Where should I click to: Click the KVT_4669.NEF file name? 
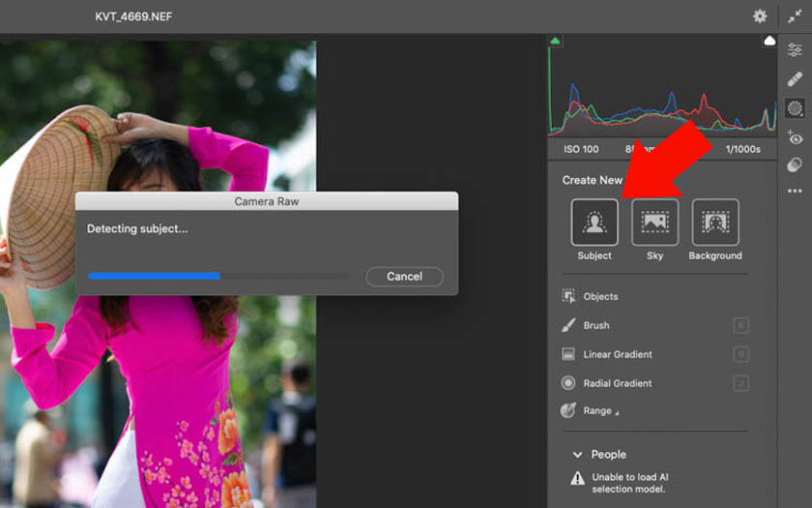click(x=133, y=16)
